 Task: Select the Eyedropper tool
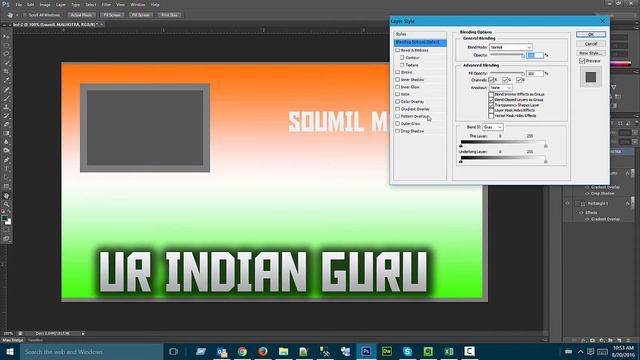(6, 80)
